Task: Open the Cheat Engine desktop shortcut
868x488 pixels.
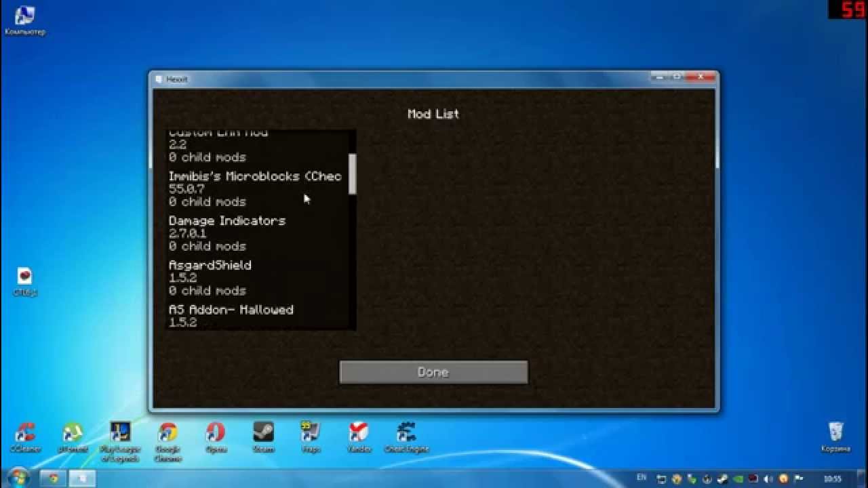Action: (406, 438)
